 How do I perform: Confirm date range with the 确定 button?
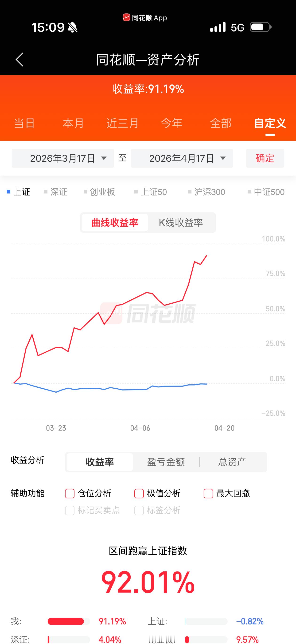[265, 158]
